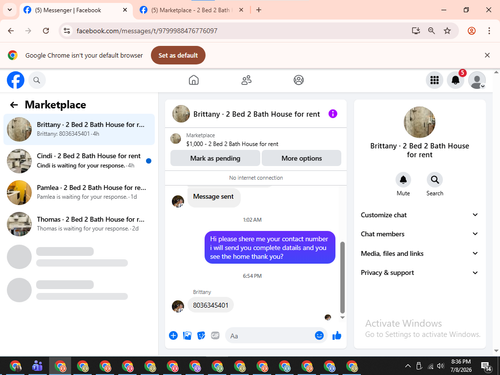Screen dimensions: 500x375
Task: Click the Message sent bubble
Action: pyautogui.click(x=213, y=197)
